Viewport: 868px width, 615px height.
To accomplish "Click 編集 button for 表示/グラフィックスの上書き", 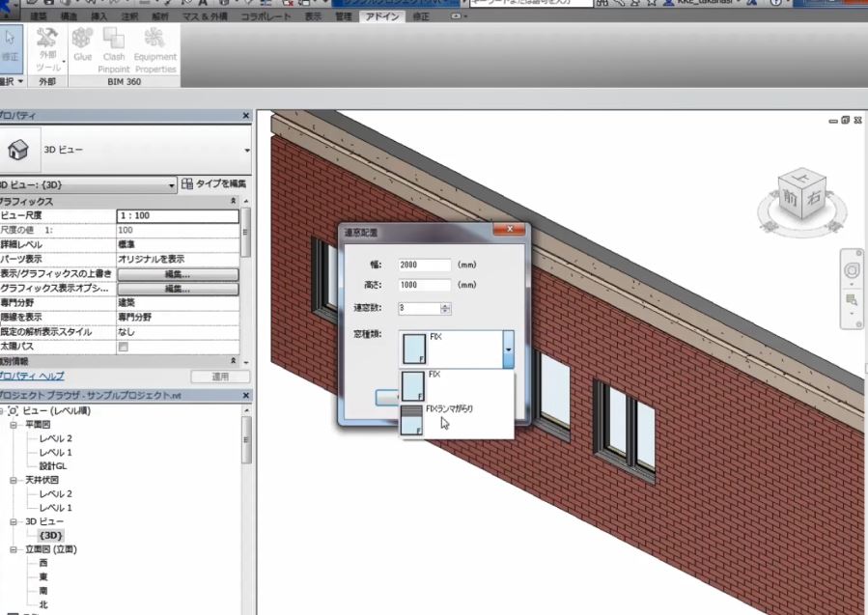I will pyautogui.click(x=177, y=274).
